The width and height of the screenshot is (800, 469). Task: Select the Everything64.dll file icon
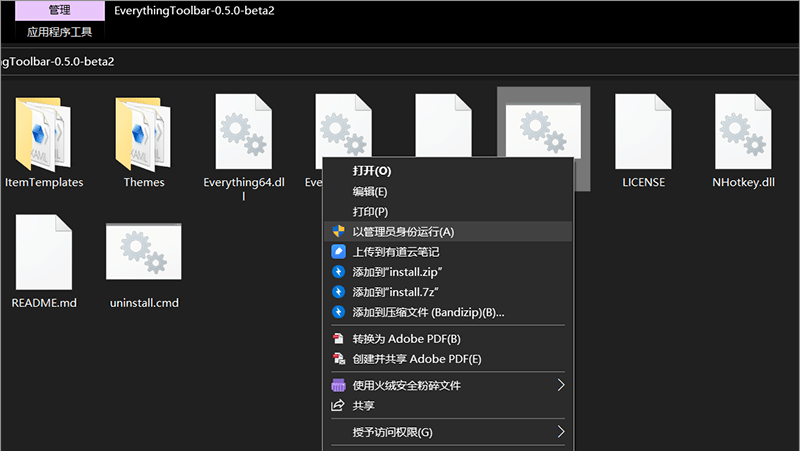(x=243, y=132)
